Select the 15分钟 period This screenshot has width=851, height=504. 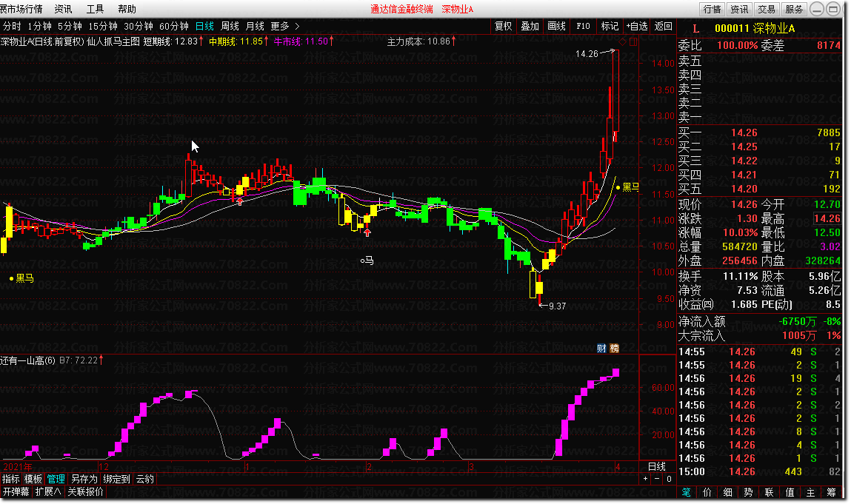(103, 26)
